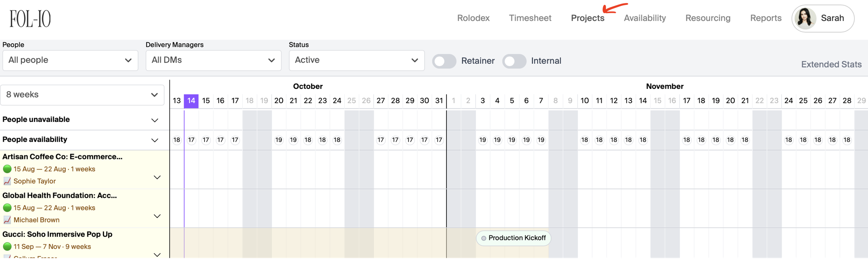Open the All people dropdown
Screen dimensions: 868x259
tap(70, 60)
